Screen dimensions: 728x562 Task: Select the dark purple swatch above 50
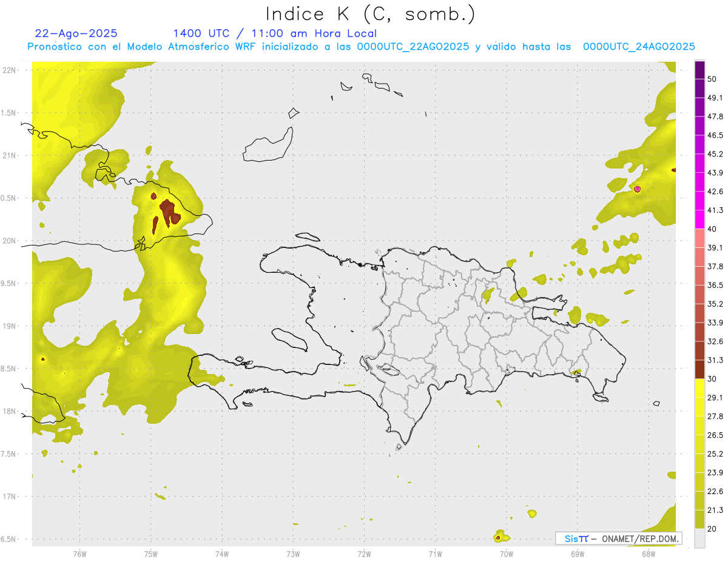point(700,70)
